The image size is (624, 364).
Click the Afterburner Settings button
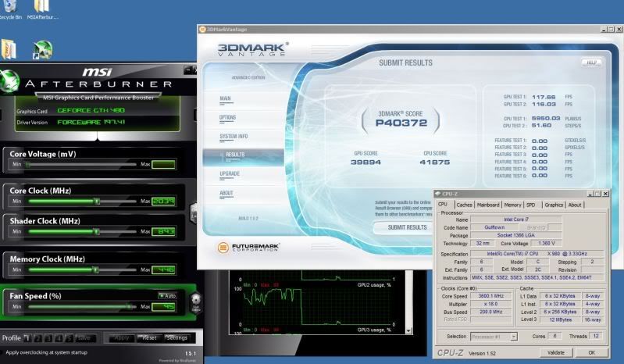coord(177,337)
